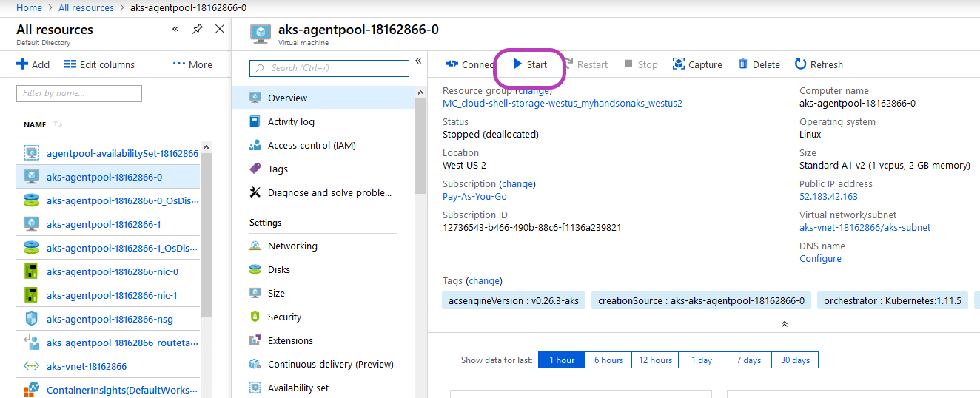This screenshot has width=980, height=398.
Task: Click the acsengineVersion tag
Action: [514, 300]
